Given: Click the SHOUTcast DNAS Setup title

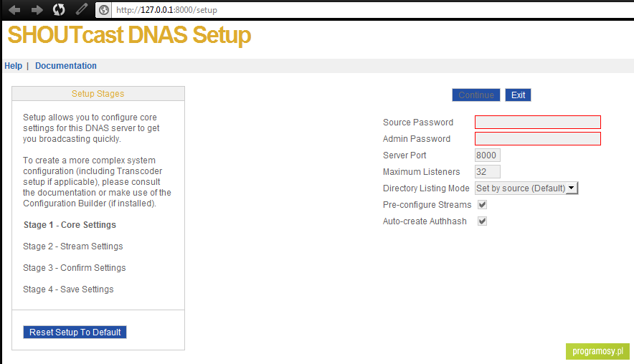Looking at the screenshot, I should point(129,35).
